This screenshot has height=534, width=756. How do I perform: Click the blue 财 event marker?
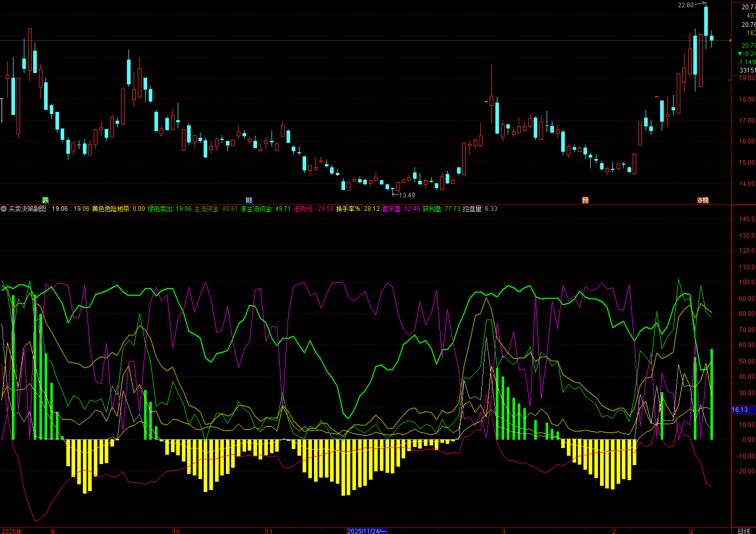point(249,200)
